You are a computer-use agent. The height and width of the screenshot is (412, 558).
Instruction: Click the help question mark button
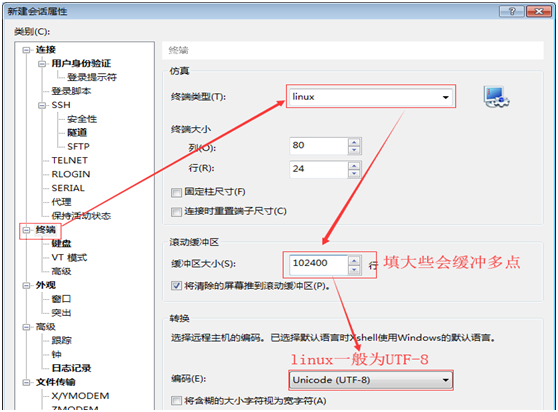[x=512, y=11]
